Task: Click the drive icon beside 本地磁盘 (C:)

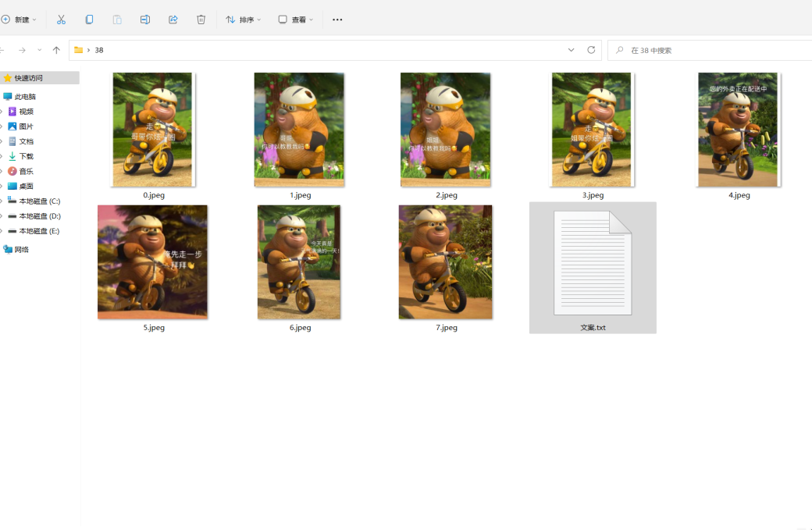Action: click(x=12, y=201)
